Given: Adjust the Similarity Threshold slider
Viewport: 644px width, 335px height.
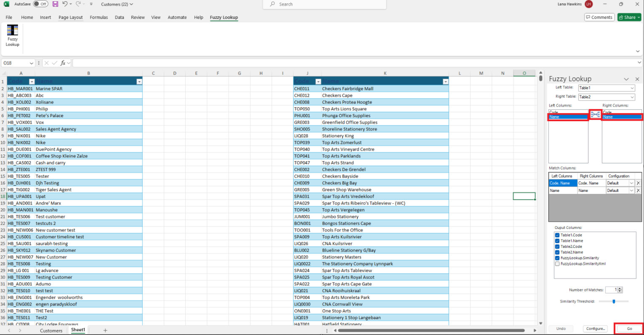Looking at the screenshot, I should click(x=614, y=301).
